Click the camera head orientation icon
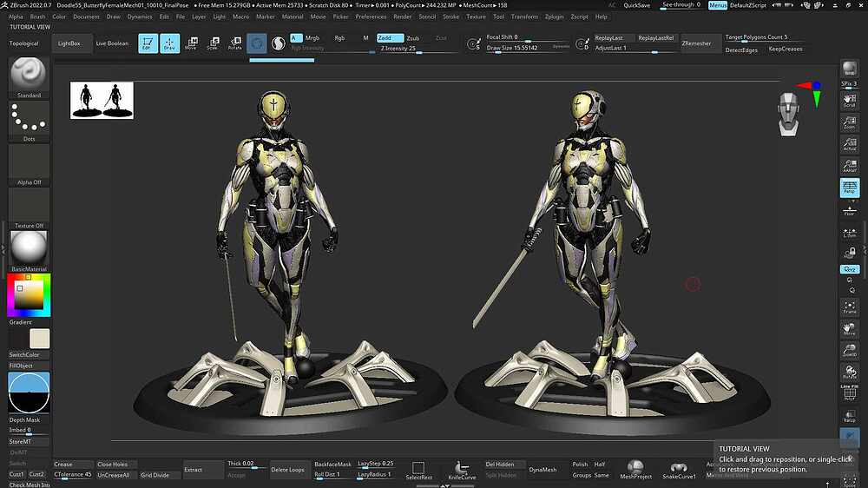 point(788,114)
